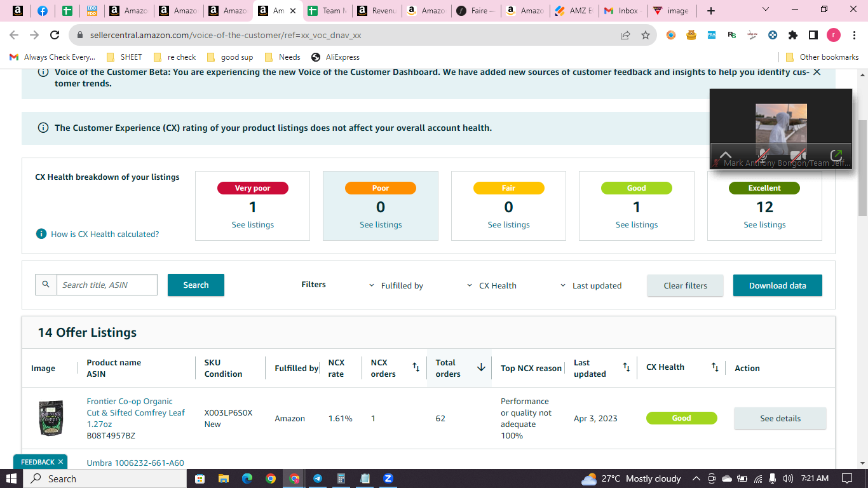Image resolution: width=868 pixels, height=488 pixels.
Task: Open the Chrome side panel
Action: 813,35
